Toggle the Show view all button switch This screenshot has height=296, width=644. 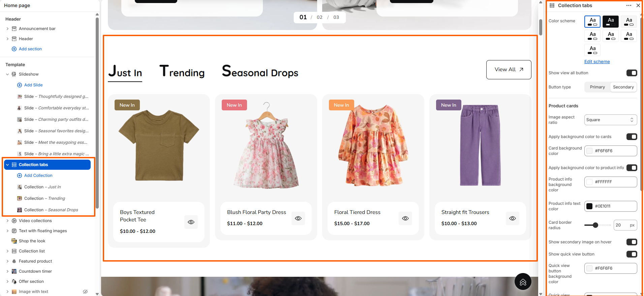[x=632, y=73]
